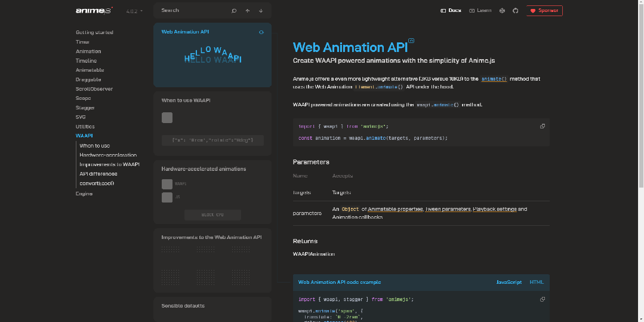Open Utilities section in sidebar
The width and height of the screenshot is (644, 322).
point(85,127)
